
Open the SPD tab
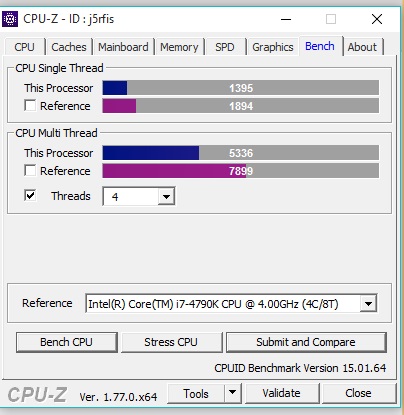(x=225, y=47)
